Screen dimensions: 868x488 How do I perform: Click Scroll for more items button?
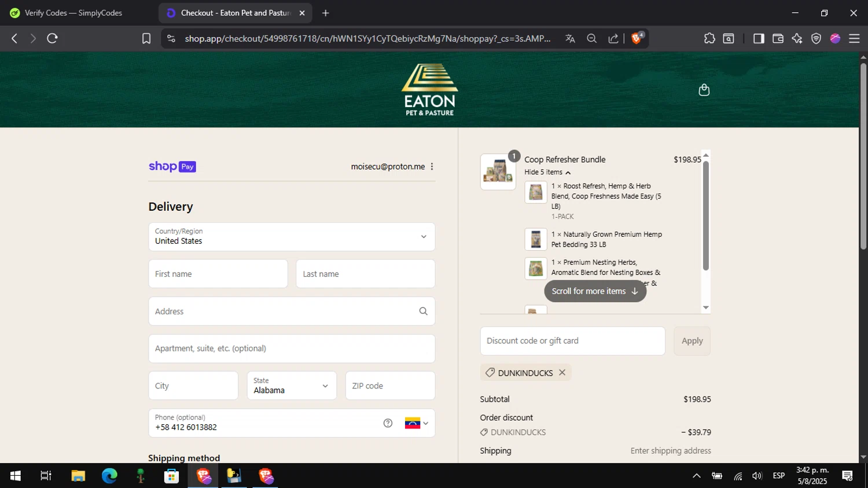tap(595, 291)
